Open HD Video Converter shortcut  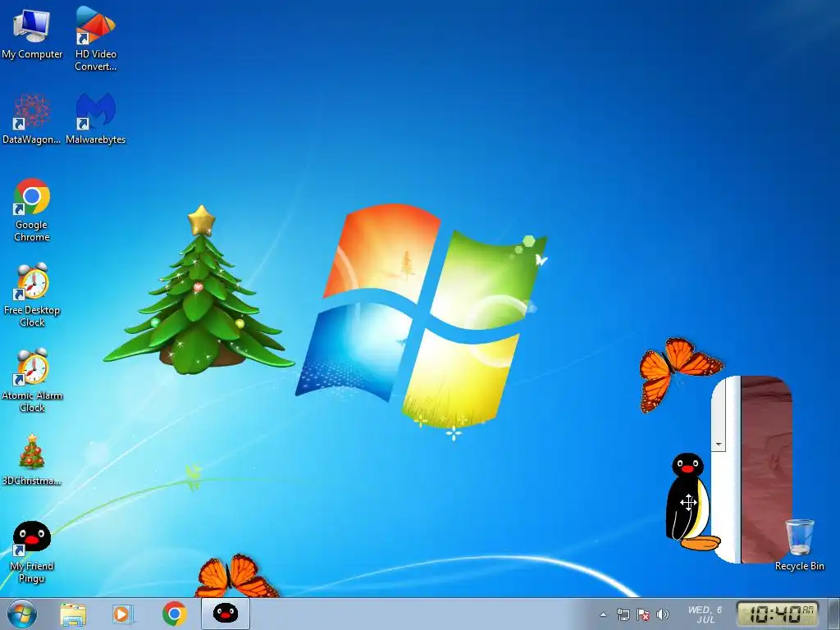[95, 39]
